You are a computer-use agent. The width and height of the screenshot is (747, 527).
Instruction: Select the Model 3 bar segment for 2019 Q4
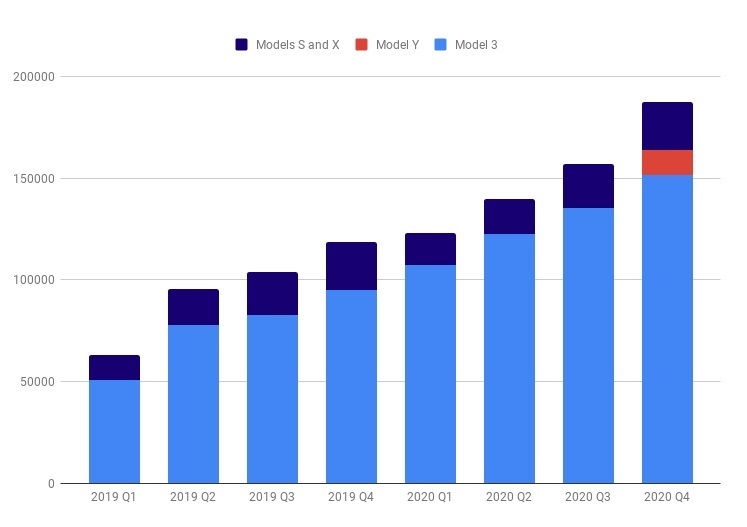pyautogui.click(x=352, y=386)
